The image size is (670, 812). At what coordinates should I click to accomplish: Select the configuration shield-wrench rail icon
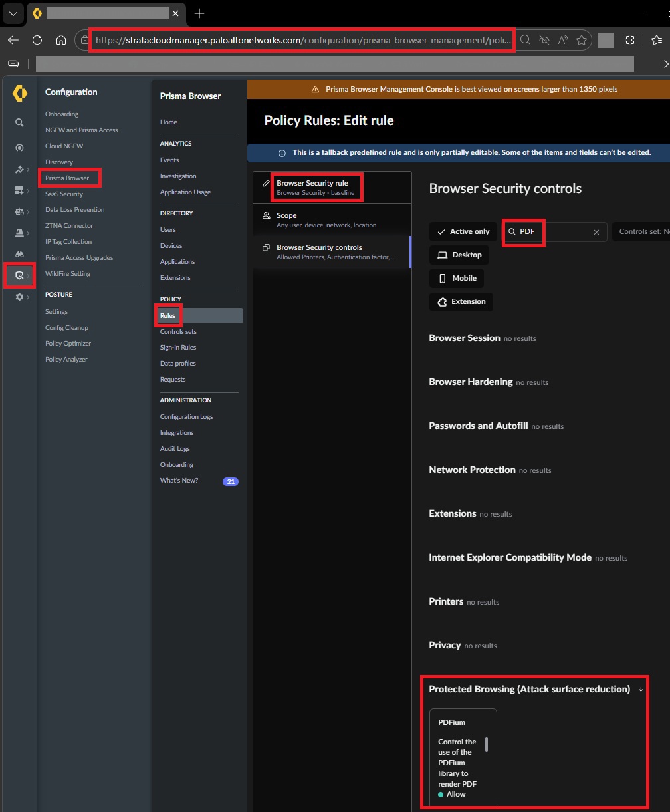tap(19, 275)
